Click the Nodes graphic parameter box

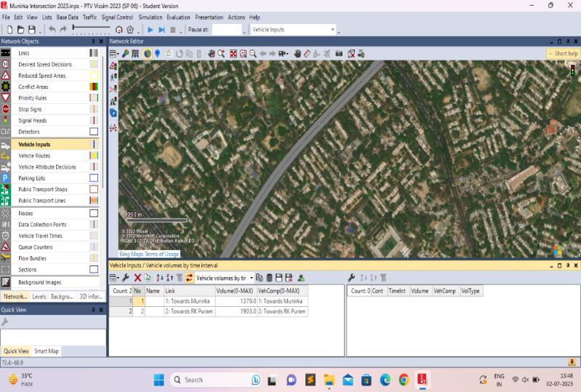coord(94,213)
